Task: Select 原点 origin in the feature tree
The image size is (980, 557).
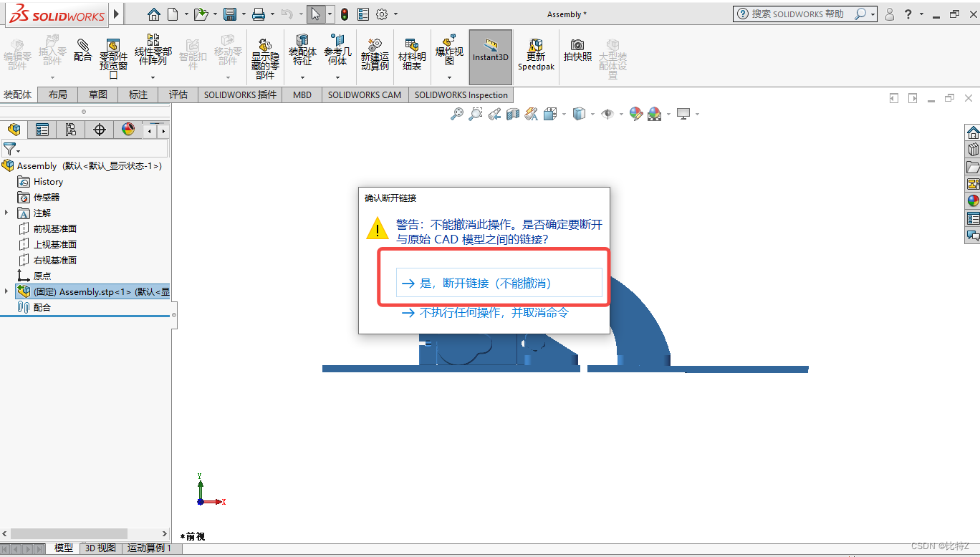Action: click(42, 276)
